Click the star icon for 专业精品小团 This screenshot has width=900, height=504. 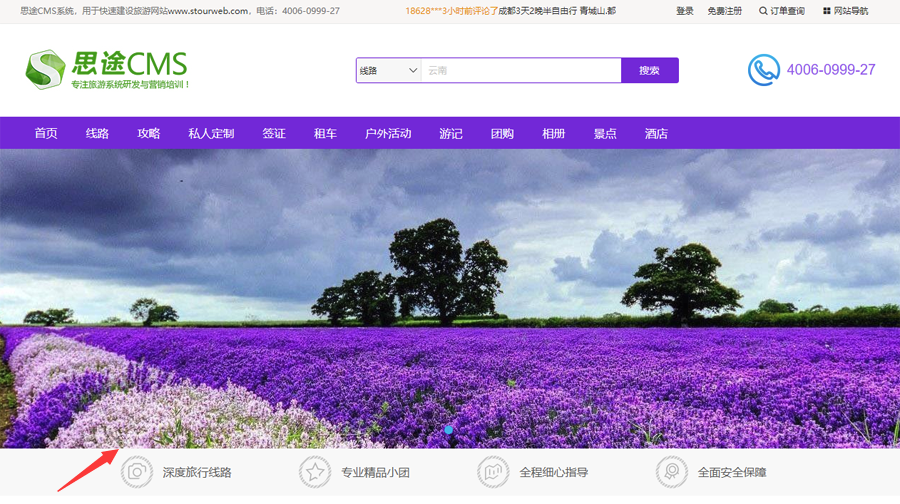[x=315, y=472]
